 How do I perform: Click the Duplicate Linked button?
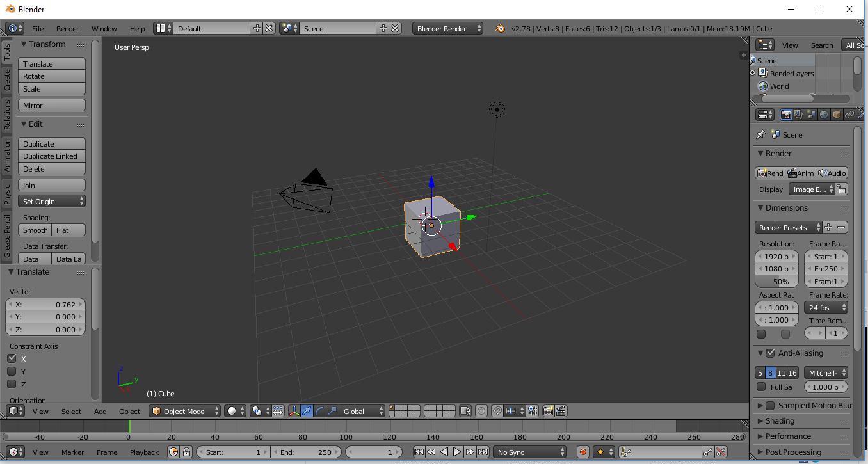tap(52, 156)
